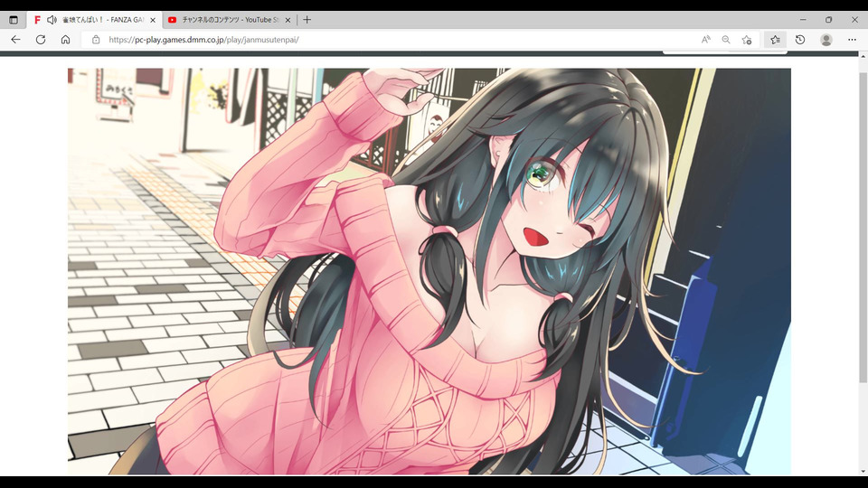Minimize the browser window
868x488 pixels.
[x=803, y=19]
